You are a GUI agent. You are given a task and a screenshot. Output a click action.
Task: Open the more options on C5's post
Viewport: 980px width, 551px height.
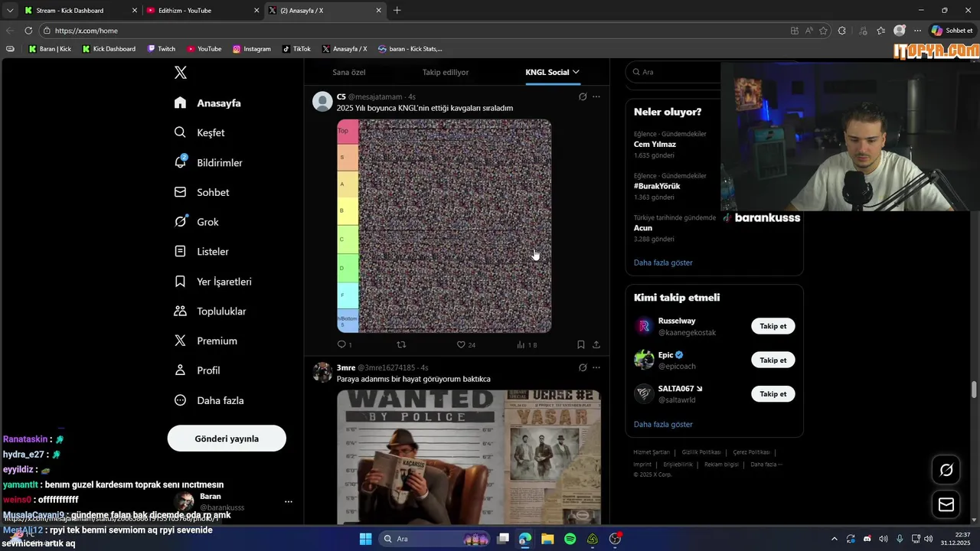[x=596, y=96]
